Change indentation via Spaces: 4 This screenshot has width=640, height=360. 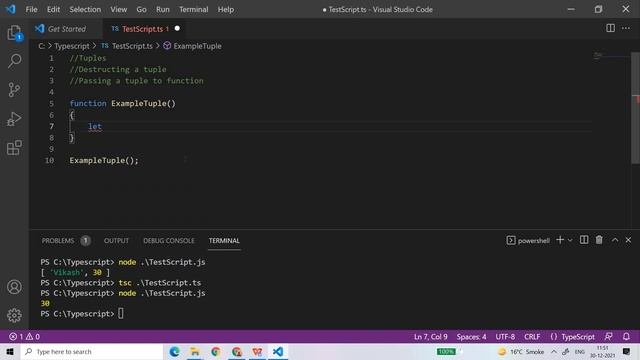471,337
